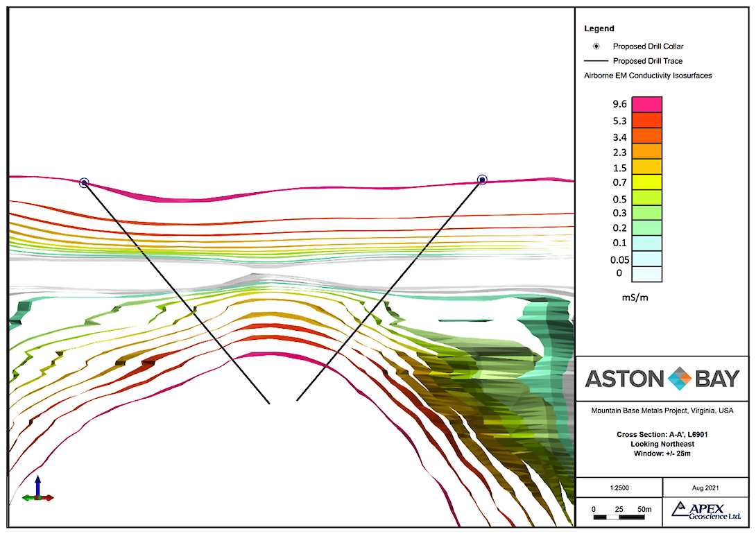Pick the yellow 0.7 conductivity swatch
Screen dimensions: 756x534
point(646,182)
